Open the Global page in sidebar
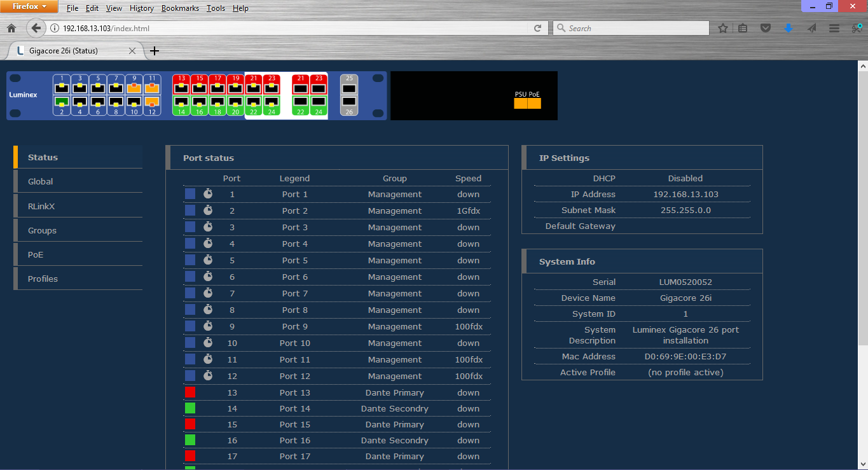868x470 pixels. click(78, 181)
